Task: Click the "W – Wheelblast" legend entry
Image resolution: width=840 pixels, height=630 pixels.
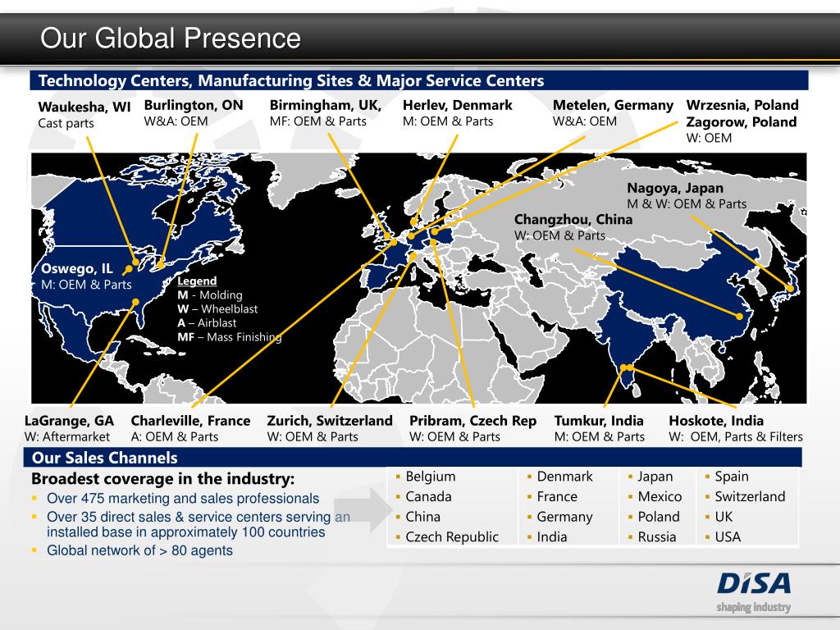Action: [x=217, y=309]
